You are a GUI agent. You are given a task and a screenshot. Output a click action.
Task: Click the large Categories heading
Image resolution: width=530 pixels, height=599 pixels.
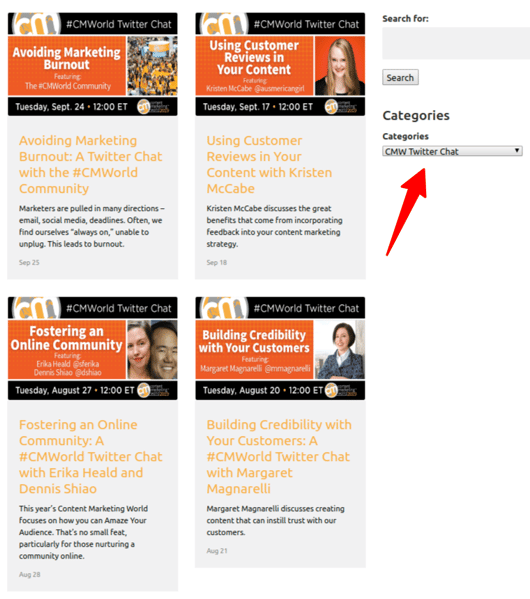pos(416,115)
